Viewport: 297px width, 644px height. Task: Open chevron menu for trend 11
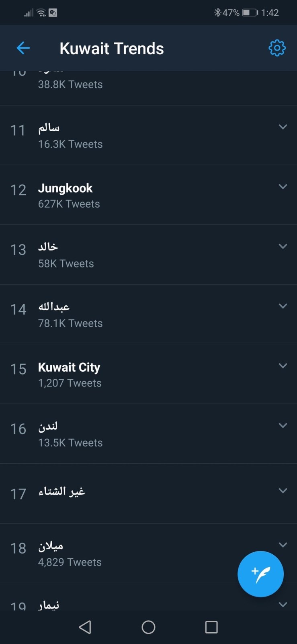283,127
